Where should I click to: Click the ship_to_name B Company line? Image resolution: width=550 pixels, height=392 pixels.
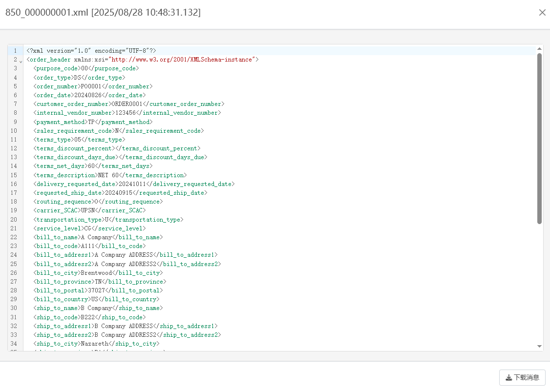coord(98,308)
